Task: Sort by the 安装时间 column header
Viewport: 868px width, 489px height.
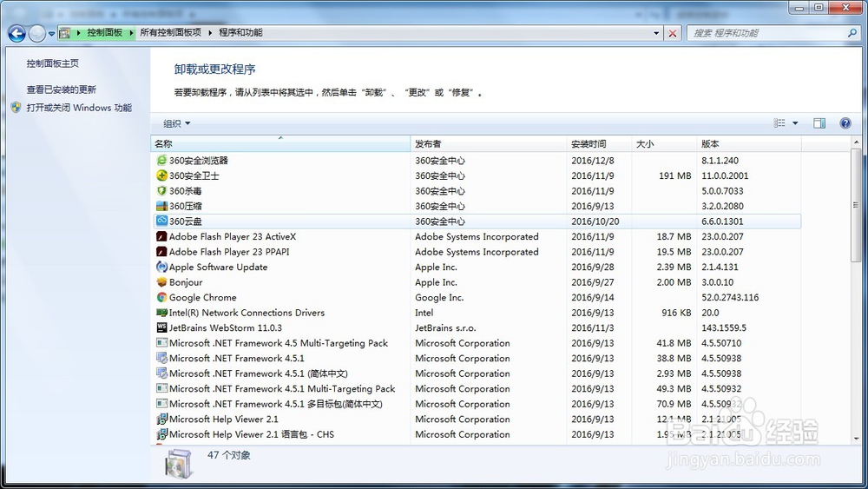Action: pos(599,144)
